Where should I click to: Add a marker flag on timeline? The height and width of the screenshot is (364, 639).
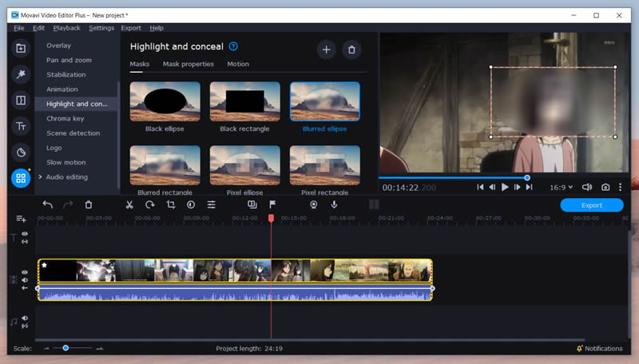click(x=272, y=205)
